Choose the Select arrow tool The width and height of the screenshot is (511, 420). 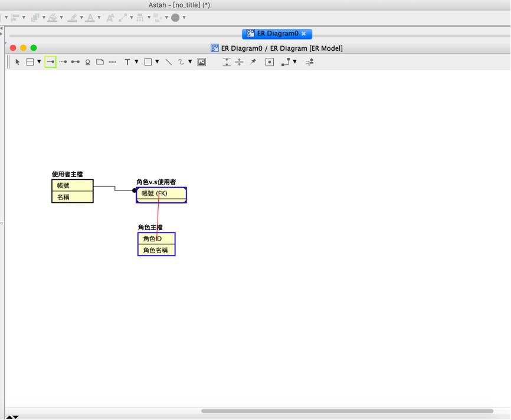18,62
